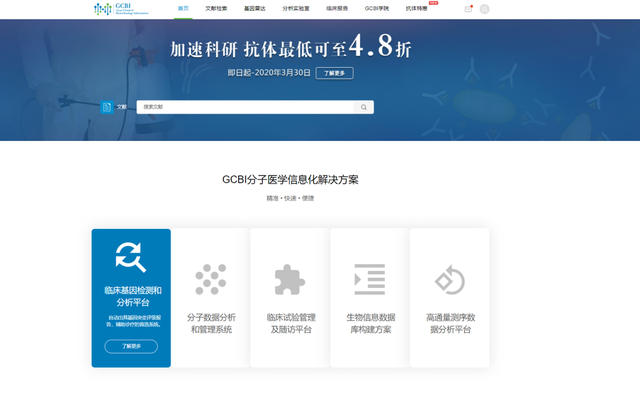This screenshot has width=640, height=401.
Task: Click 了解更多 button in the banner
Action: tap(335, 73)
